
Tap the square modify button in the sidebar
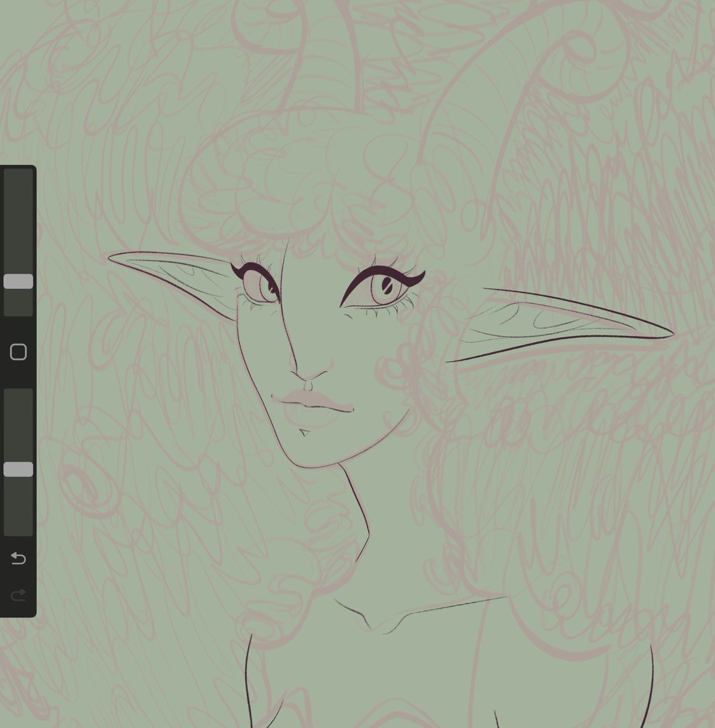[18, 352]
